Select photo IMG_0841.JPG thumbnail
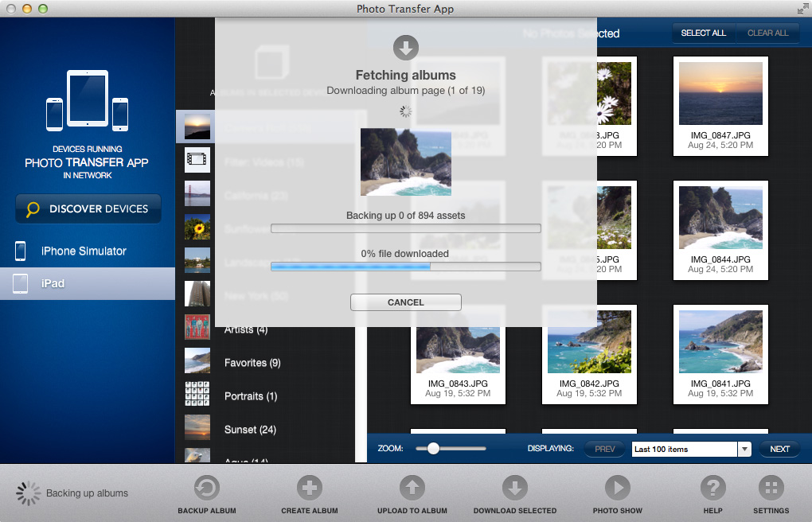 [x=720, y=342]
